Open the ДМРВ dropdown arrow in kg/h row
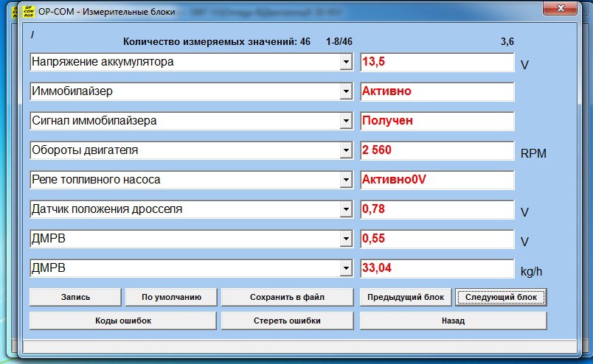 346,268
